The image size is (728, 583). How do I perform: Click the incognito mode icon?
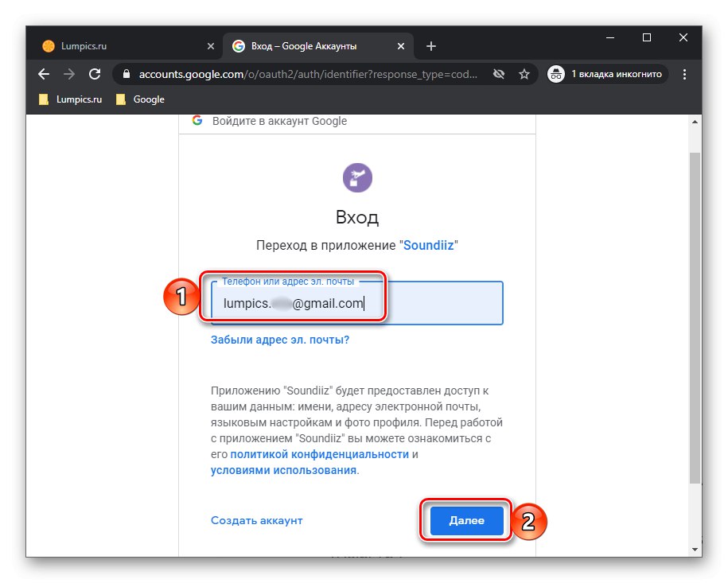556,74
